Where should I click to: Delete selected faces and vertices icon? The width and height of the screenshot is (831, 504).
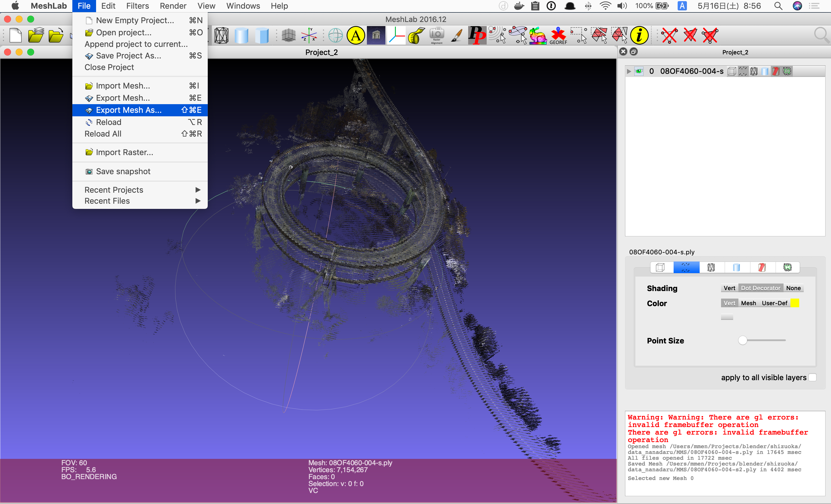(x=710, y=35)
